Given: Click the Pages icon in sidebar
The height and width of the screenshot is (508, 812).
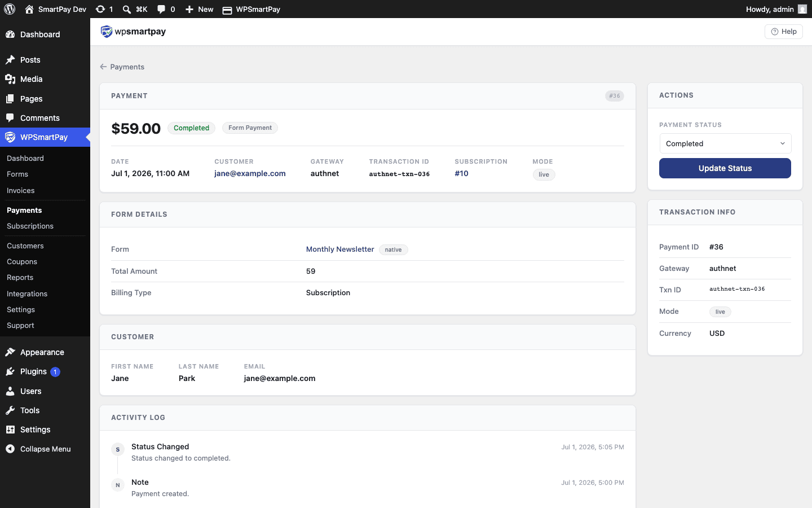Looking at the screenshot, I should [10, 99].
